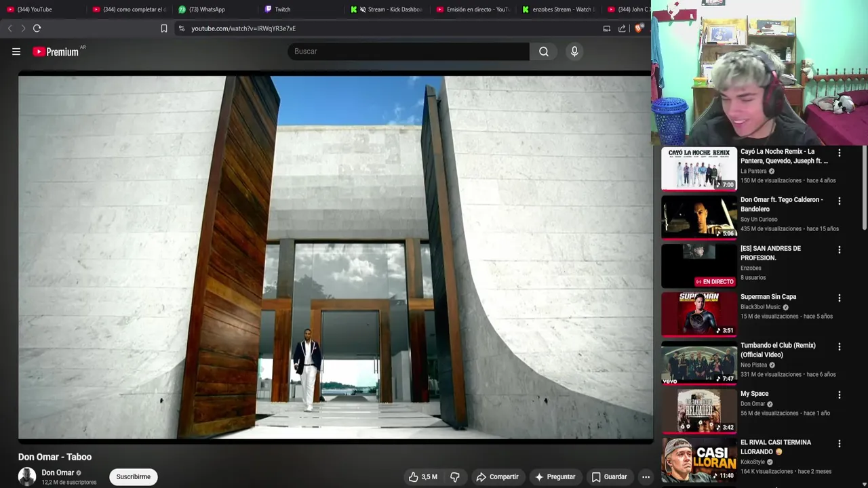
Task: Click 'La Pantera' channel name
Action: pos(753,171)
